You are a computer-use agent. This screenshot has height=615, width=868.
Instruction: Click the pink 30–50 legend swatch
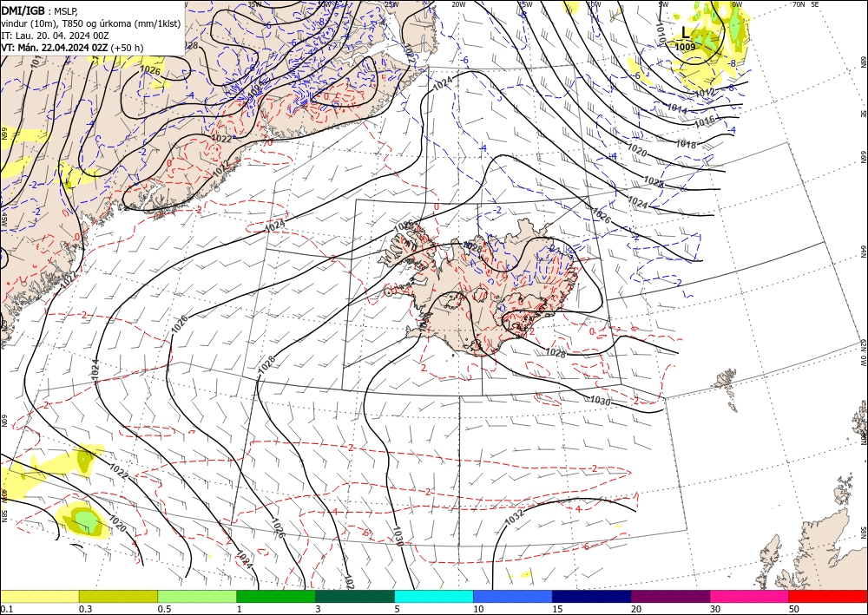750,596
